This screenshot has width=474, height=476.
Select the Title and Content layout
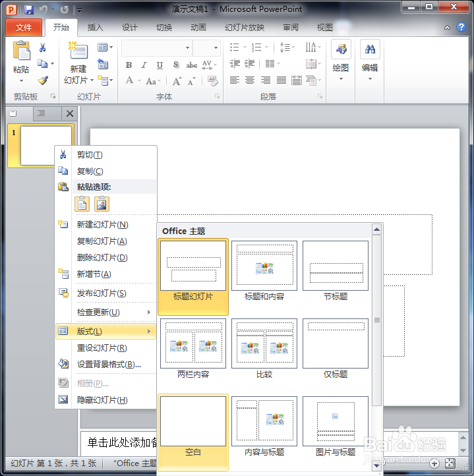(264, 271)
